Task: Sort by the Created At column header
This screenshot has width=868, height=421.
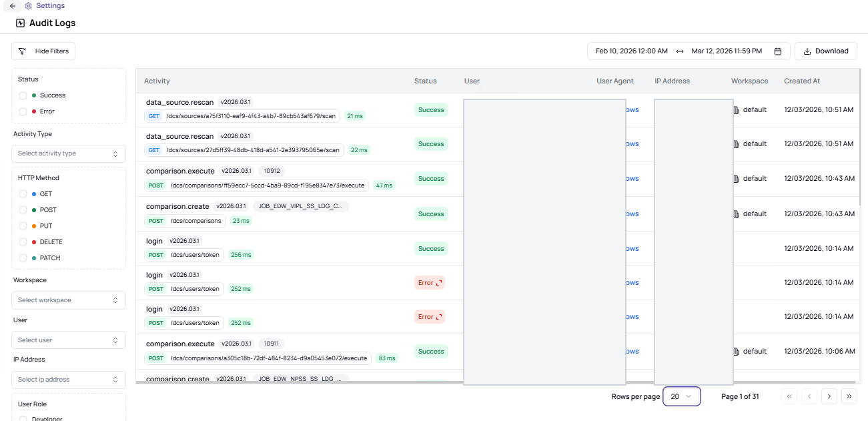Action: click(x=802, y=81)
